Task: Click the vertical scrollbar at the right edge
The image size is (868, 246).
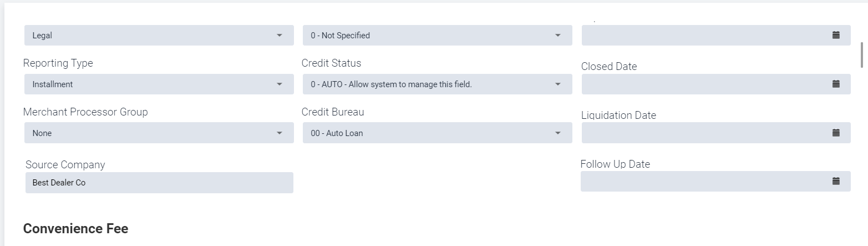Action: tap(861, 55)
